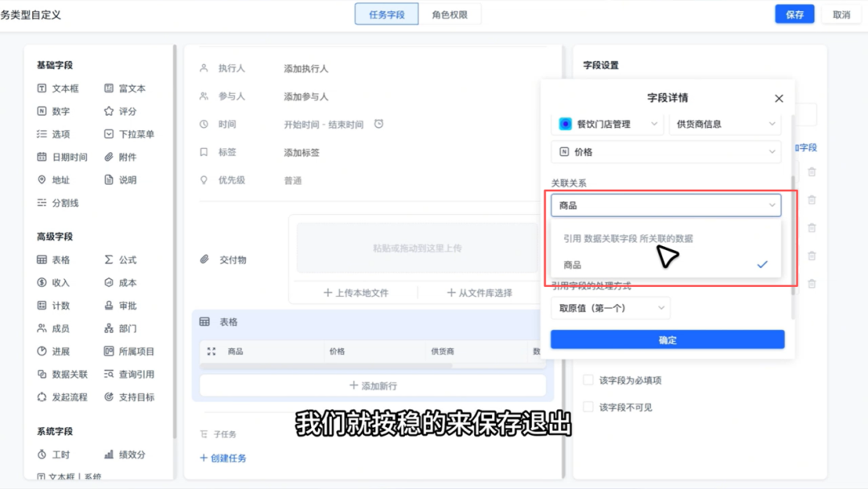Click the table horizontal scrollbar
868x489 pixels.
(x=326, y=366)
